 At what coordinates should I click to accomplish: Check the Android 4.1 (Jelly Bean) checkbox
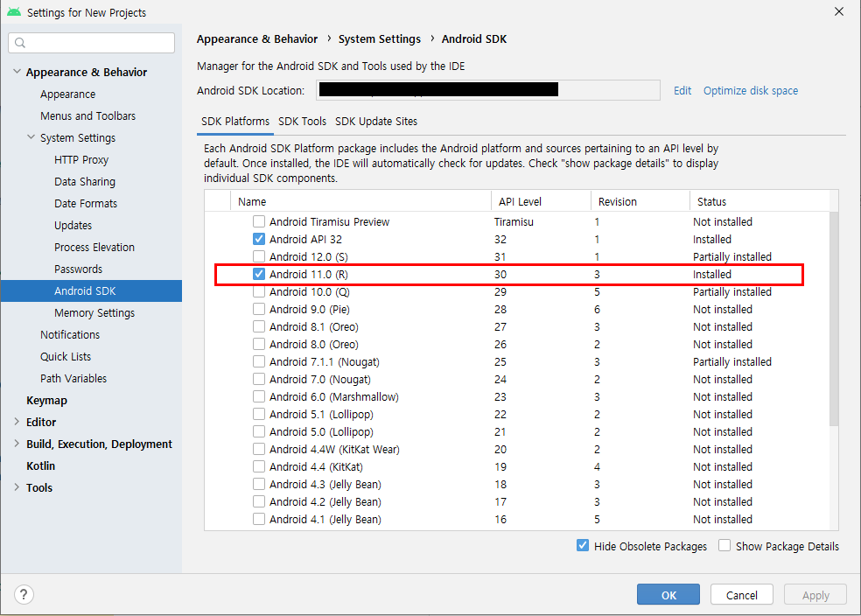259,520
